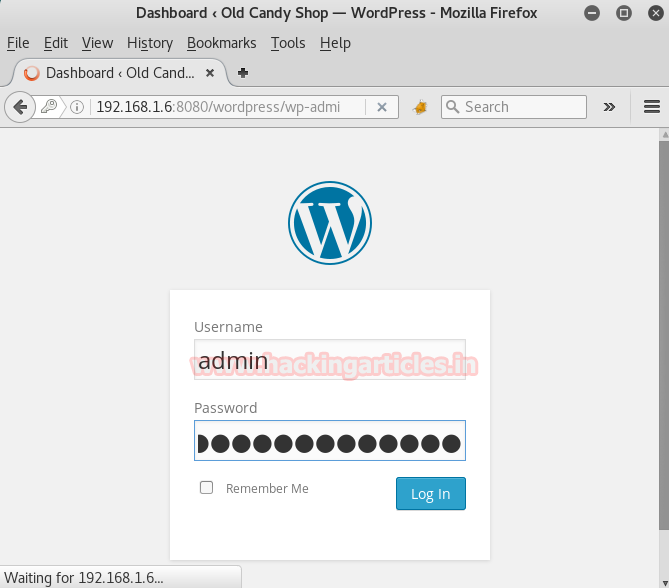The height and width of the screenshot is (588, 669).
Task: Open the View menu
Action: (97, 43)
